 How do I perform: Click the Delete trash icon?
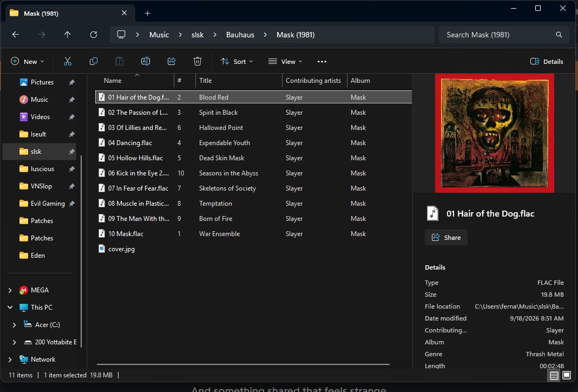[198, 62]
